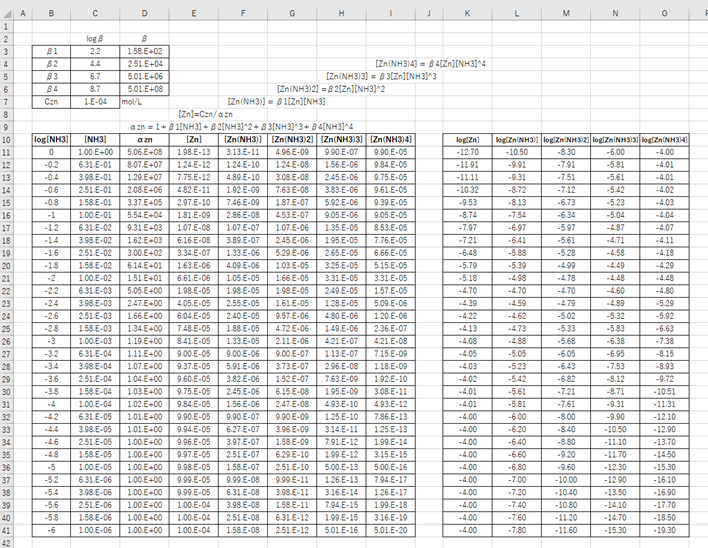Select the cell containing 2.2
This screenshot has width=708, height=548.
[95, 51]
